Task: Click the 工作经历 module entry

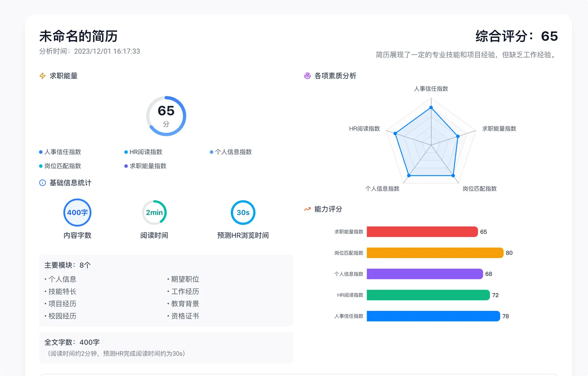Action: (x=185, y=291)
